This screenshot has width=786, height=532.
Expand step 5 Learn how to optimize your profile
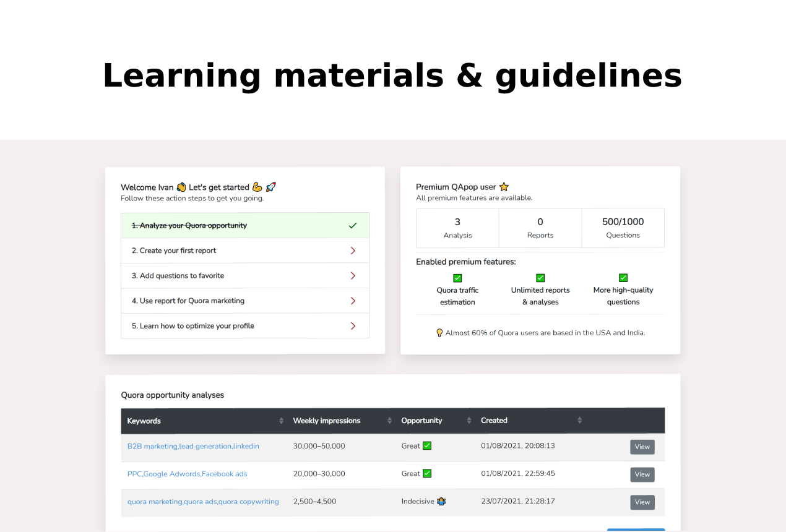click(x=353, y=325)
